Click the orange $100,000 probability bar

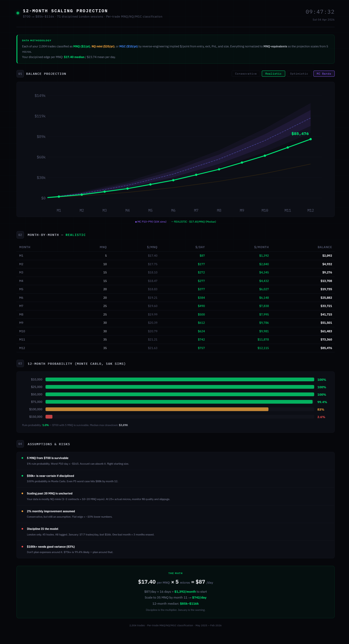click(x=157, y=409)
